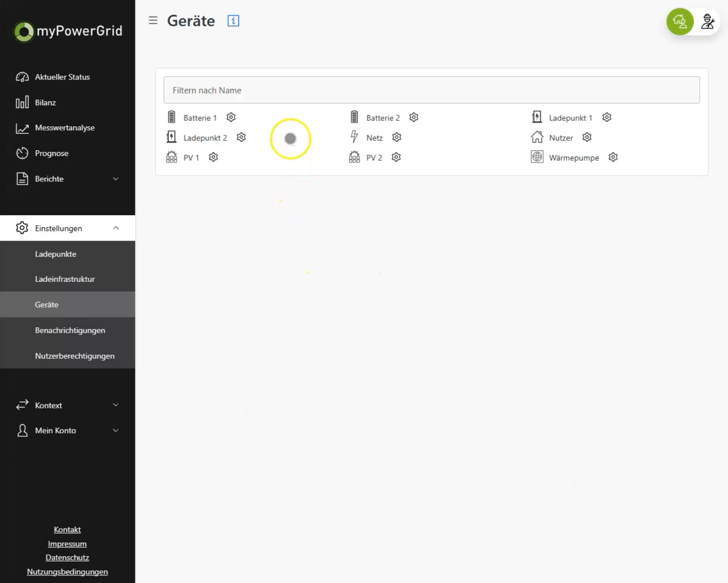This screenshot has width=728, height=583.
Task: Click the Ladepunkt 1 settings gear
Action: click(607, 117)
